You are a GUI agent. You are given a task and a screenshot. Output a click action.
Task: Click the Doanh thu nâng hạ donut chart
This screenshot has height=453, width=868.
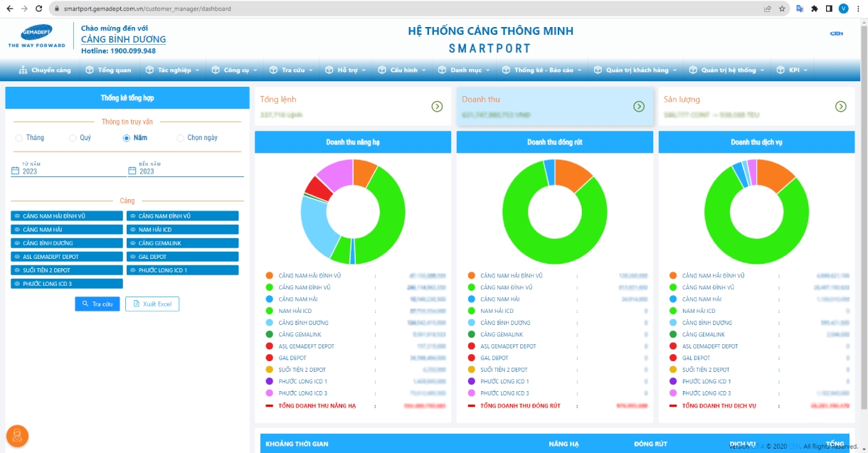353,212
